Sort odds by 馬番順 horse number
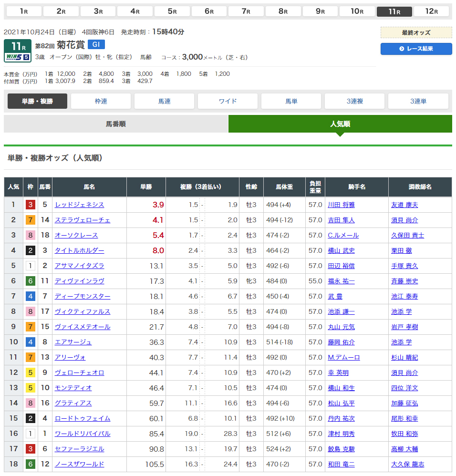Image resolution: width=456 pixels, height=476 pixels. 116,124
